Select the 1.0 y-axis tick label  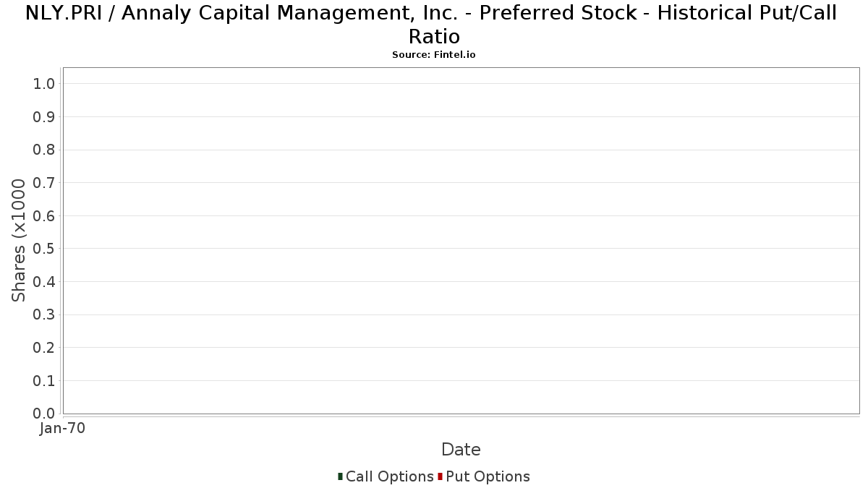[44, 84]
